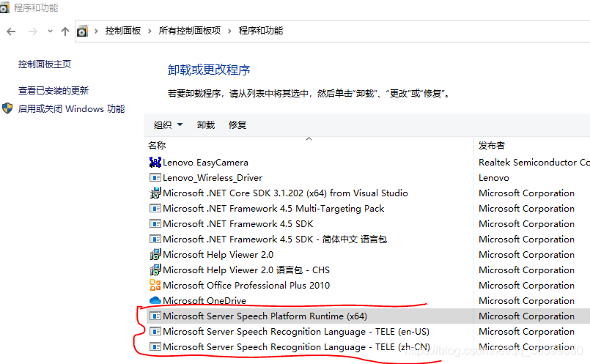Viewport: 590px width, 364px height.
Task: Click the Lenovo_Wireless_Driver program icon
Action: point(155,177)
